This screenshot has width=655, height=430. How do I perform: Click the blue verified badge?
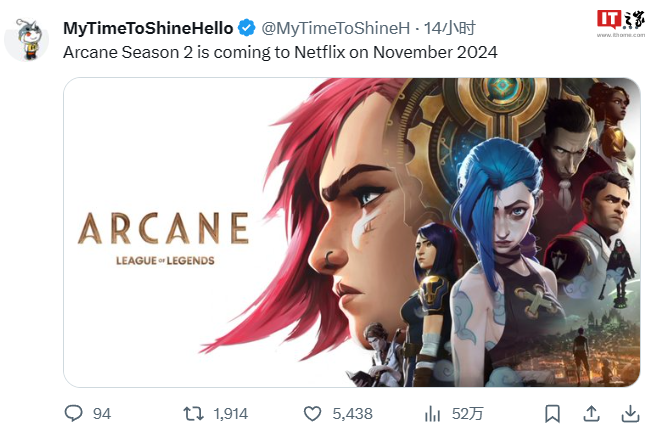(246, 27)
